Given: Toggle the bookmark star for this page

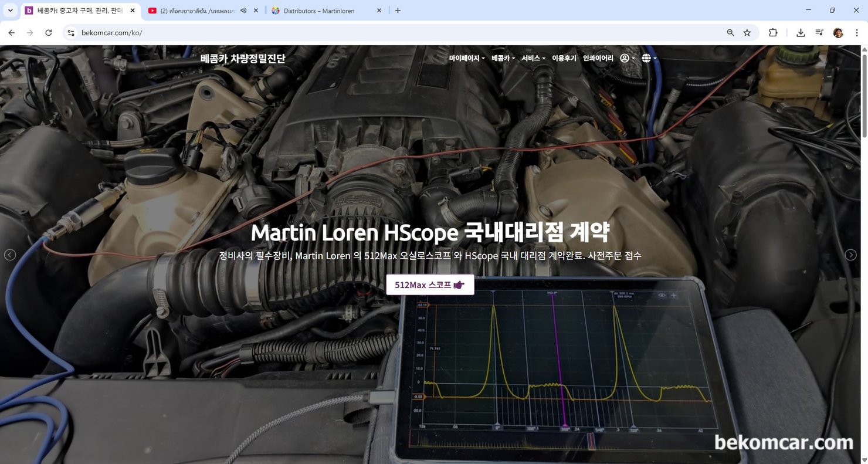Looking at the screenshot, I should (747, 33).
